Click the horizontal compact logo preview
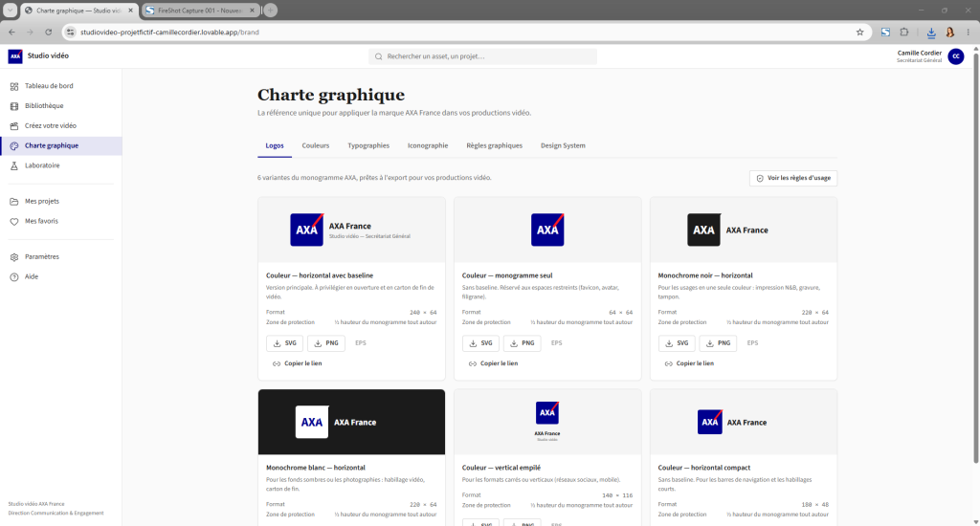 coord(743,423)
